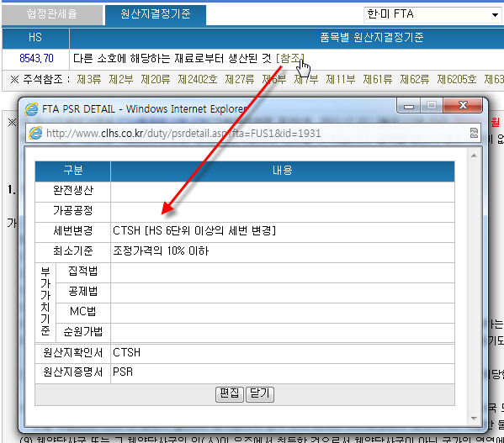Click the compatibility view icon in address bar

coord(474,133)
